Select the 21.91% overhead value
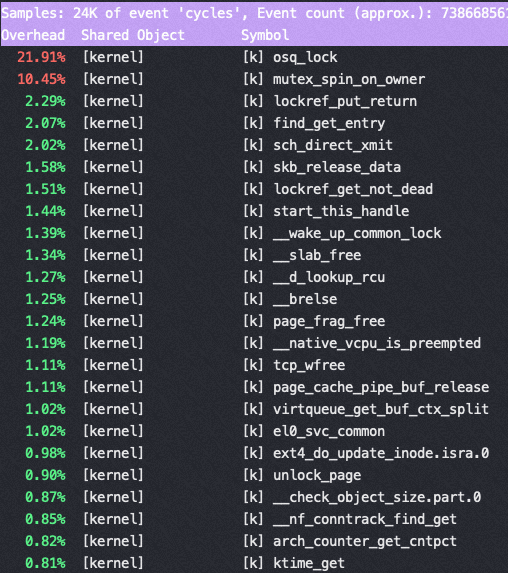The image size is (508, 573). tap(41, 57)
